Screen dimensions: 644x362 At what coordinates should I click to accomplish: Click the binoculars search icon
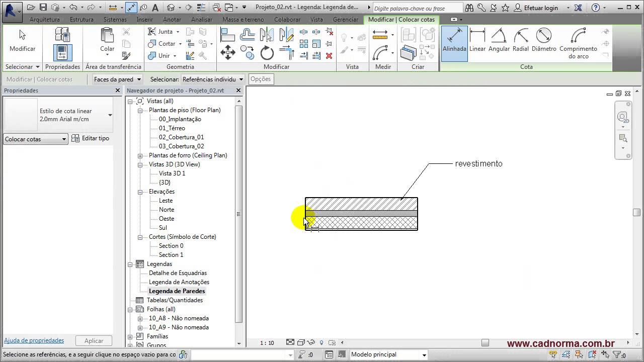tap(469, 8)
